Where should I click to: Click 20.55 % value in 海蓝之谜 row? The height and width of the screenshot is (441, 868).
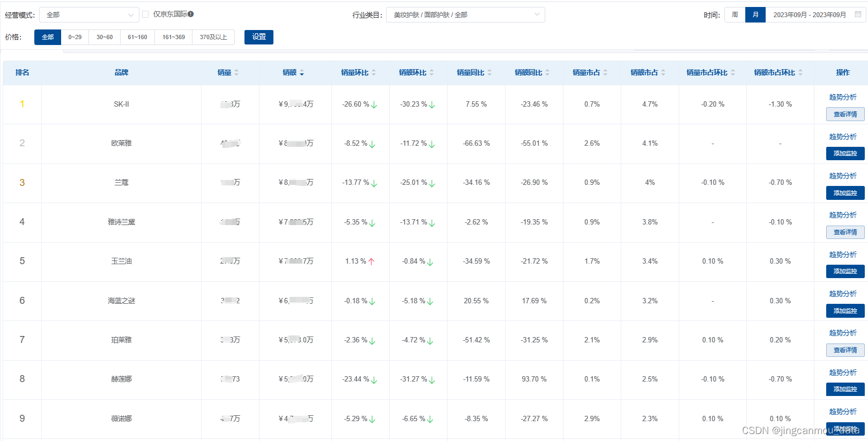point(476,301)
